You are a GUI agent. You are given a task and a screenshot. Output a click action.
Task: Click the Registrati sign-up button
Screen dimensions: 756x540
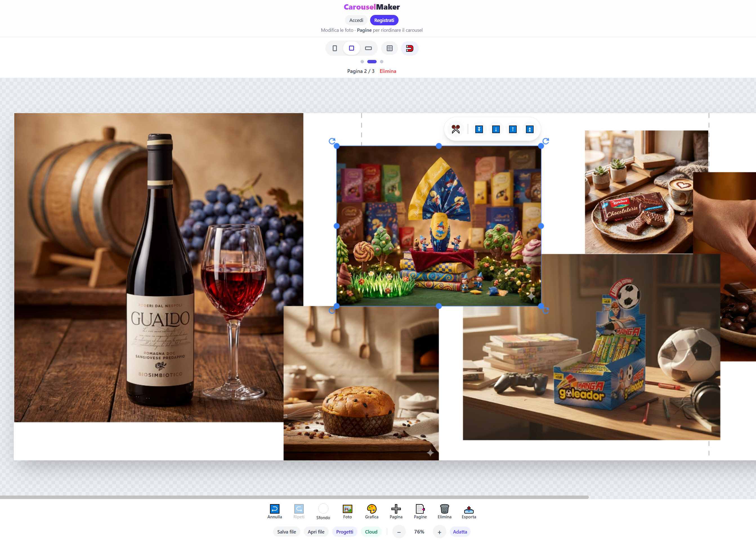(x=384, y=20)
